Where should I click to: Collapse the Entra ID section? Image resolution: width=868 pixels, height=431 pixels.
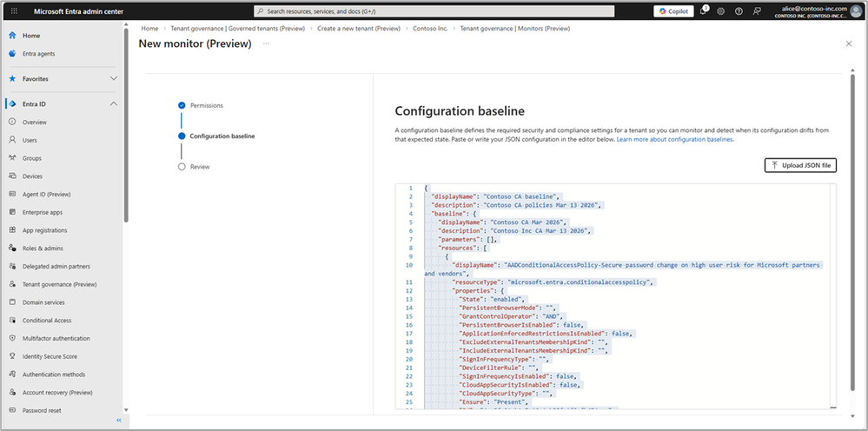[114, 104]
